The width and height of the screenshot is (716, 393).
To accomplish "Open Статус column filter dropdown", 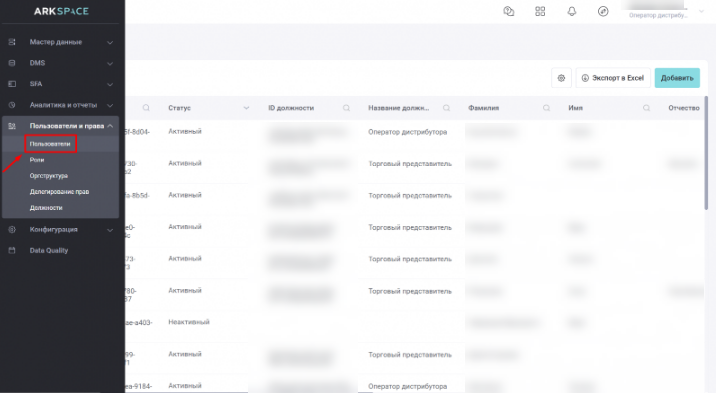I will click(x=246, y=108).
